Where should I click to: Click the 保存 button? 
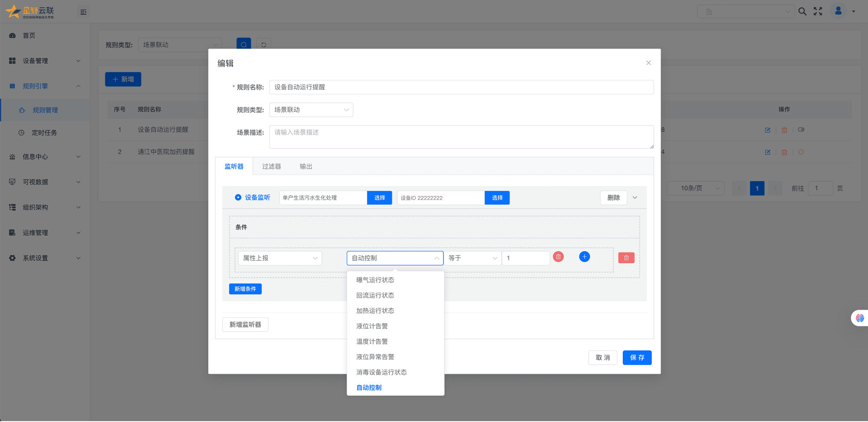pos(637,358)
